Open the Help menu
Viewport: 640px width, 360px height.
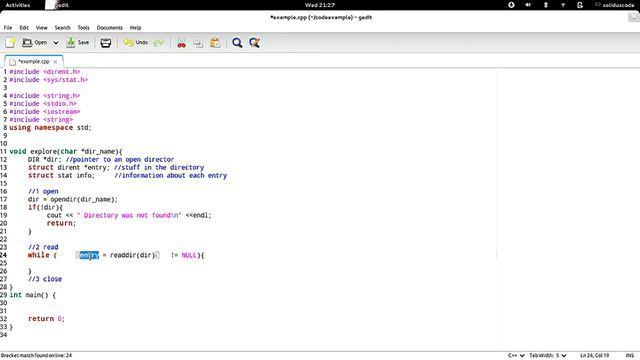[x=136, y=28]
